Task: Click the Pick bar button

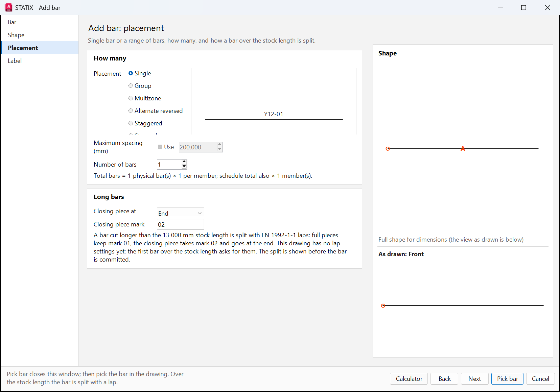Action: click(x=507, y=379)
